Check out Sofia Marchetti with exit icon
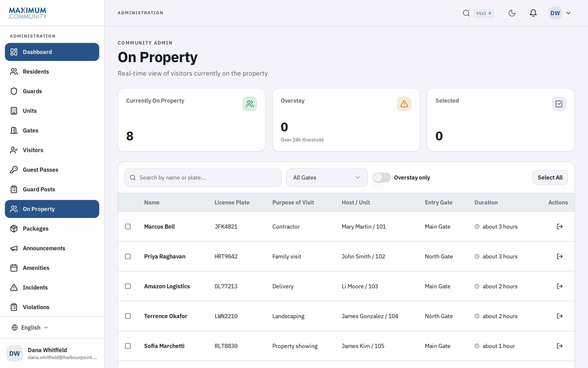This screenshot has width=588, height=368. point(560,346)
